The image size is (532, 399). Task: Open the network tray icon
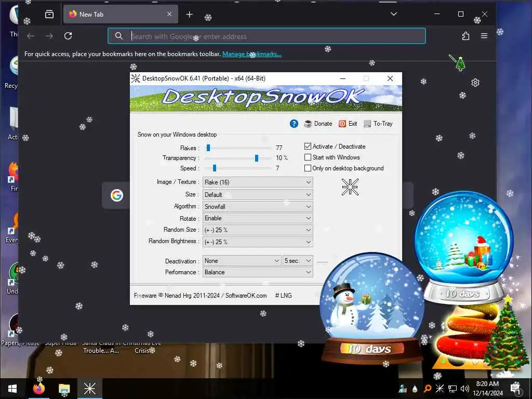pos(453,389)
